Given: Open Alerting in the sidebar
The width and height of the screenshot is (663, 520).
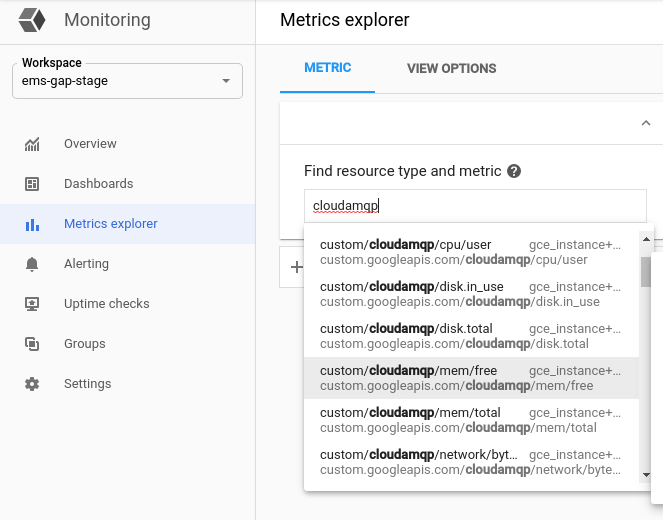Looking at the screenshot, I should coord(127,264).
